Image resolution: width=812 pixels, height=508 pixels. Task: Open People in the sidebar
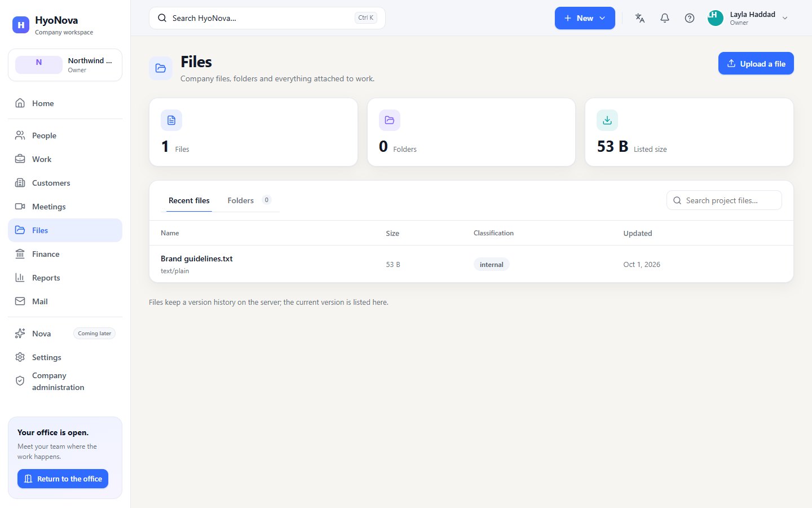(65, 135)
